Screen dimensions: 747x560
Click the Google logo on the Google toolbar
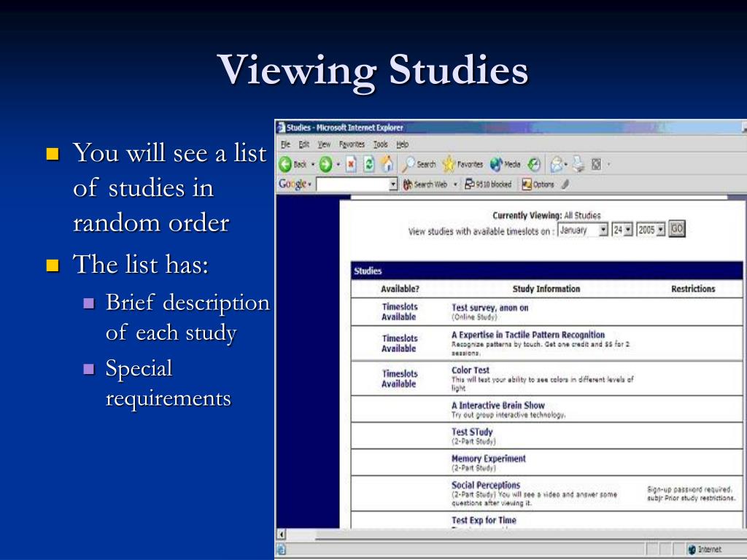click(293, 184)
